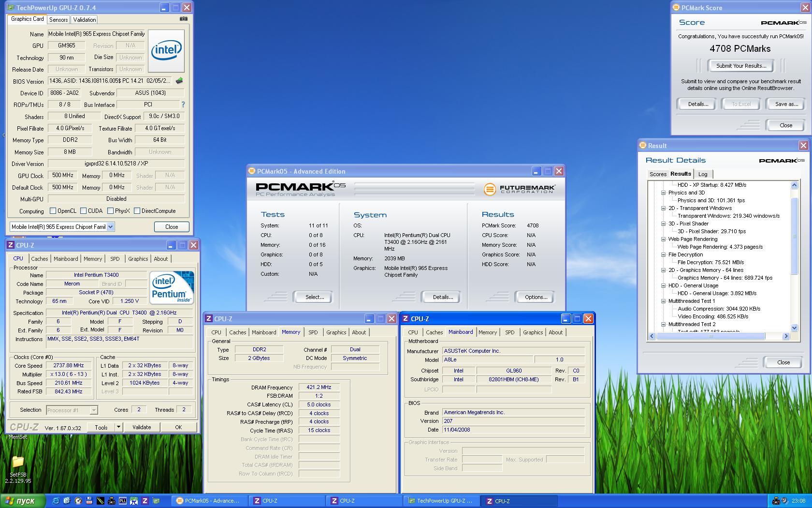Image resolution: width=812 pixels, height=508 pixels.
Task: Click the GPU-Z window title bar icon
Action: [x=11, y=7]
